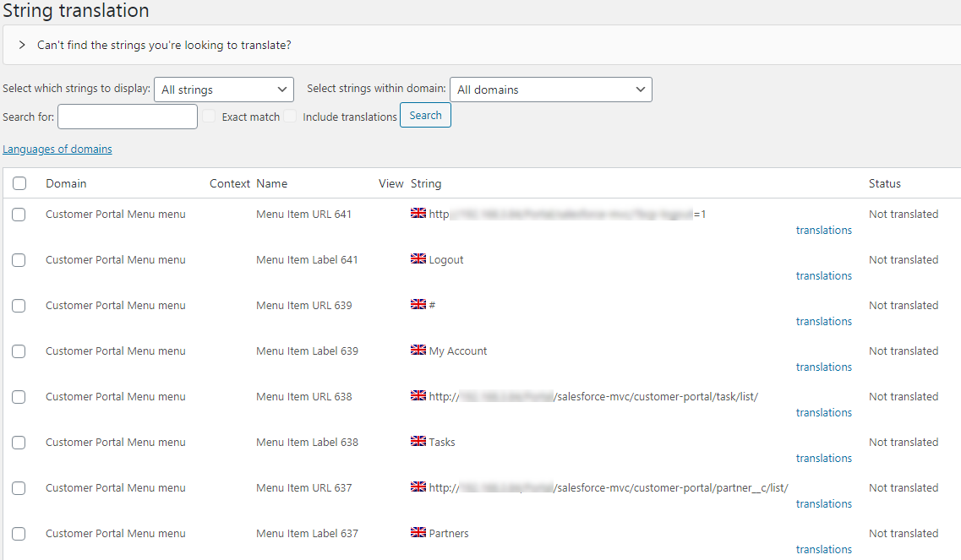
Task: Open the All domains dropdown
Action: pos(550,90)
